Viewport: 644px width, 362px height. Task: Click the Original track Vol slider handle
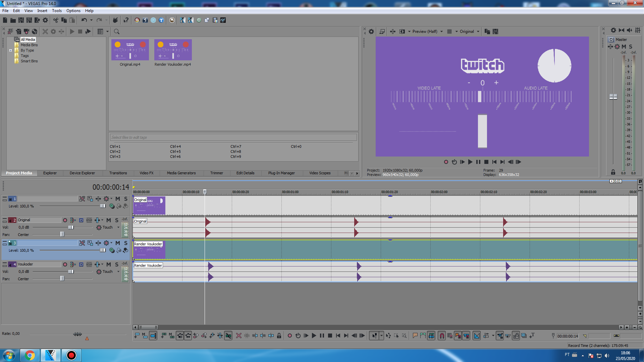(x=71, y=227)
